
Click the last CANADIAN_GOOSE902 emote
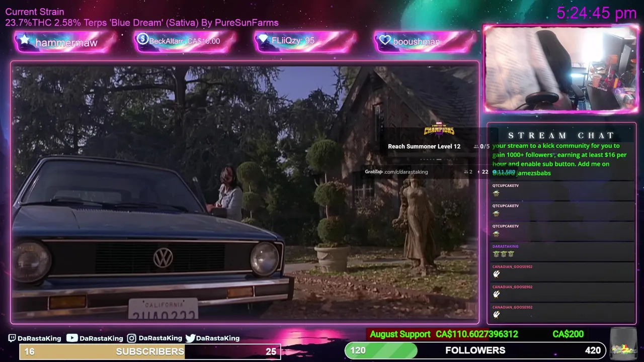point(496,315)
